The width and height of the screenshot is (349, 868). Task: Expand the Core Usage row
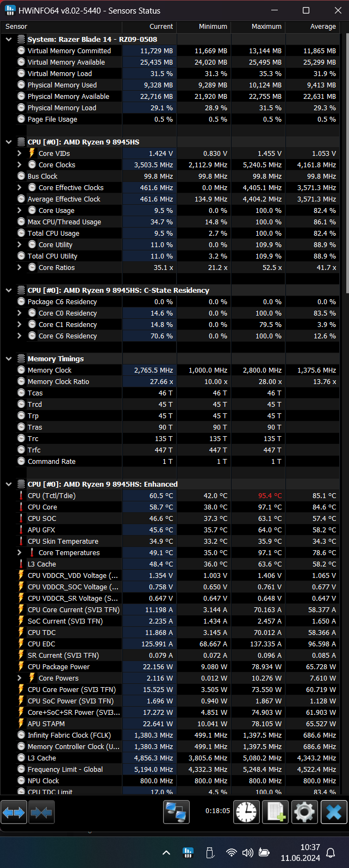tap(20, 210)
